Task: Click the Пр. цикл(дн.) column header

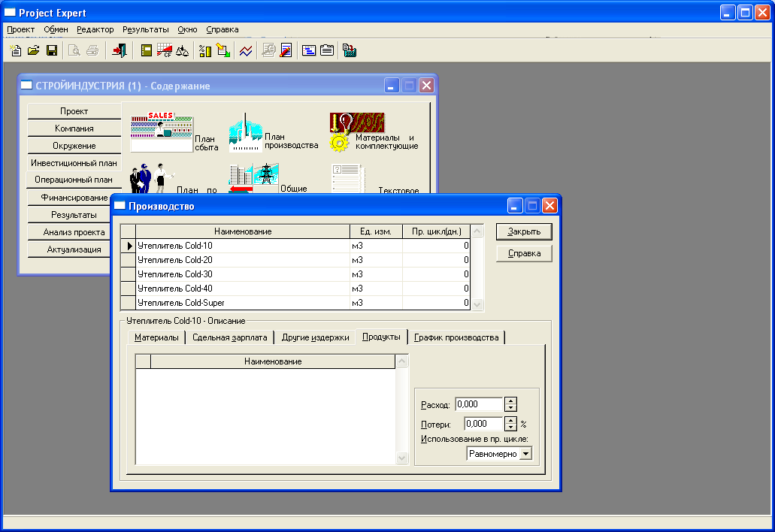Action: [x=436, y=231]
